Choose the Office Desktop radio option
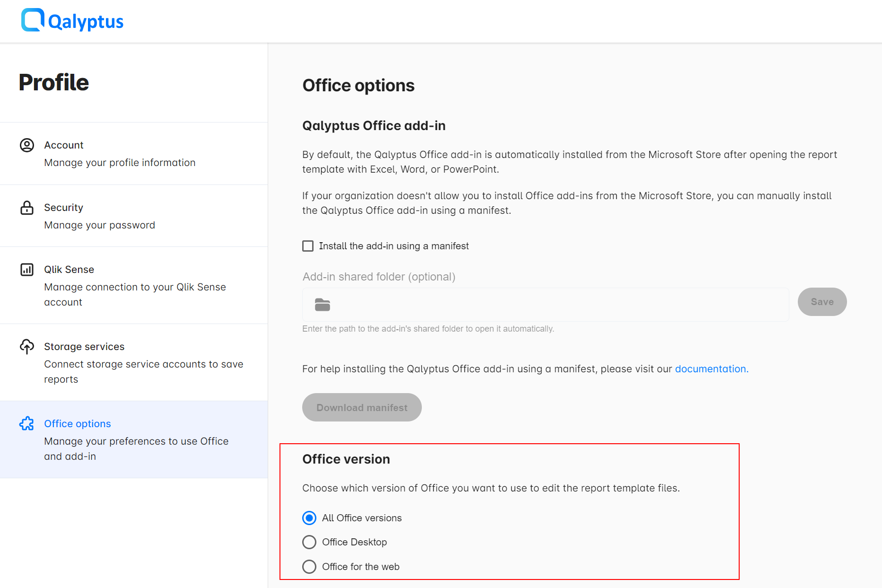 tap(309, 542)
